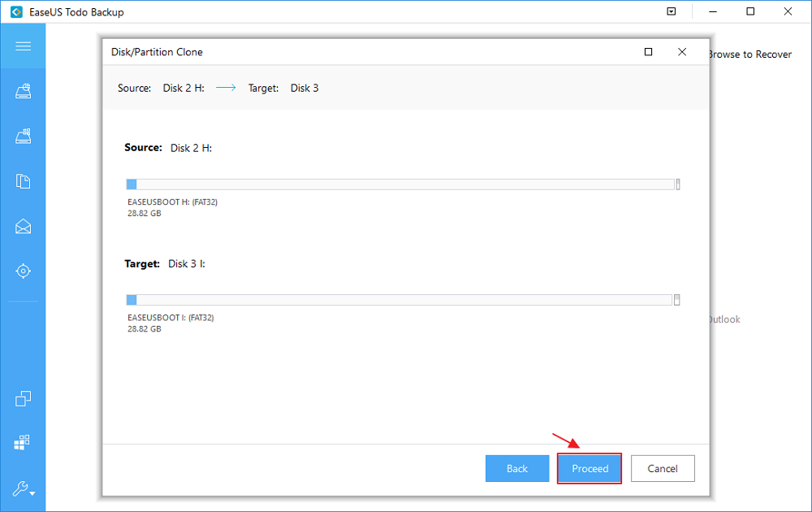
Task: Click the lock icon on the Source partition bar
Action: [678, 184]
